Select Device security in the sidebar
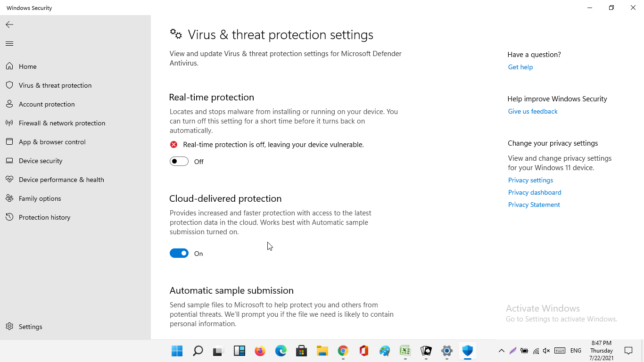The image size is (644, 362). tap(41, 160)
